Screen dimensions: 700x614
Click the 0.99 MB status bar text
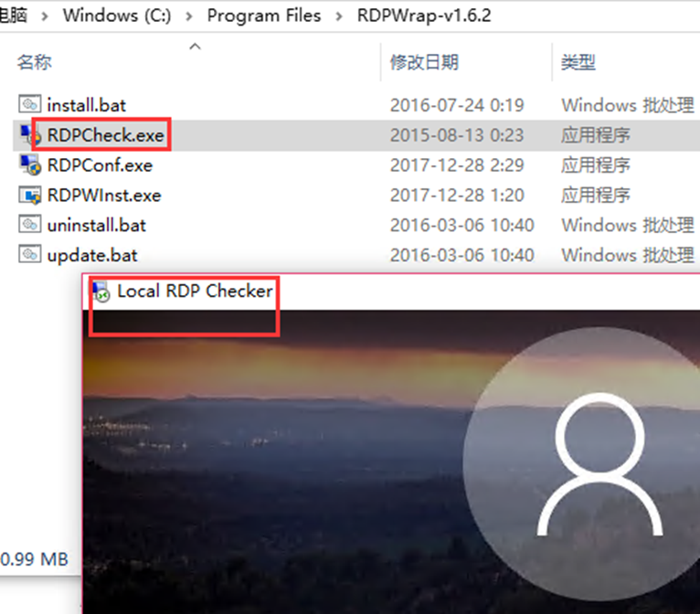[x=35, y=559]
